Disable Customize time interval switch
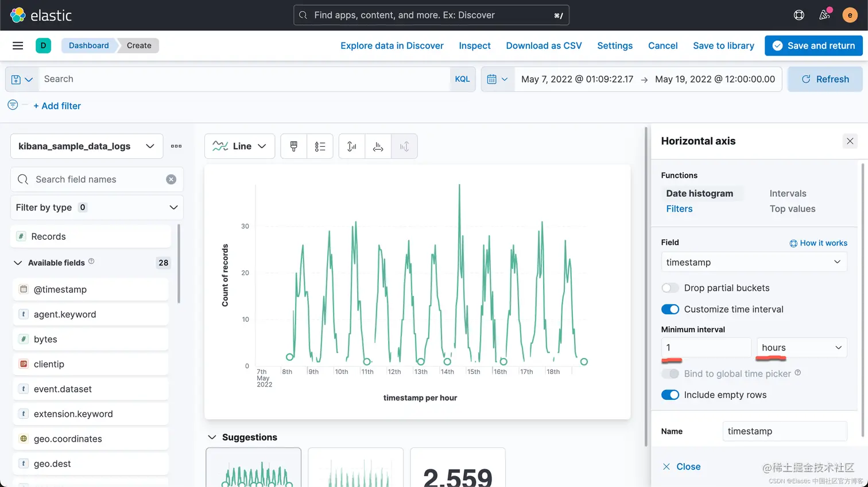The height and width of the screenshot is (487, 868). (x=670, y=309)
